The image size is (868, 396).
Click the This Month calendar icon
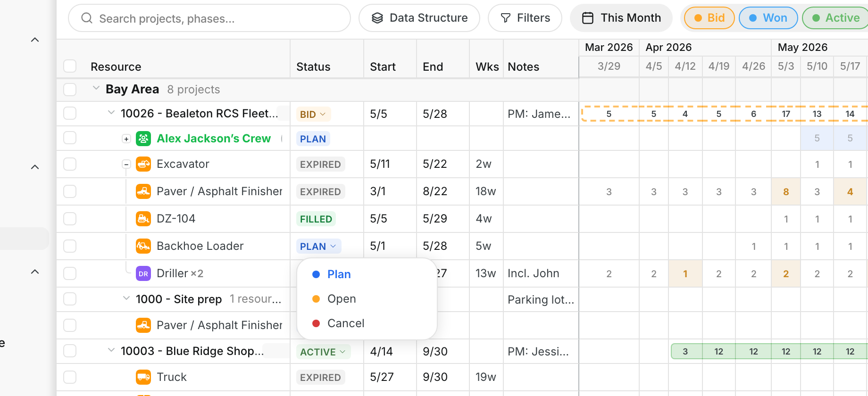click(x=588, y=18)
